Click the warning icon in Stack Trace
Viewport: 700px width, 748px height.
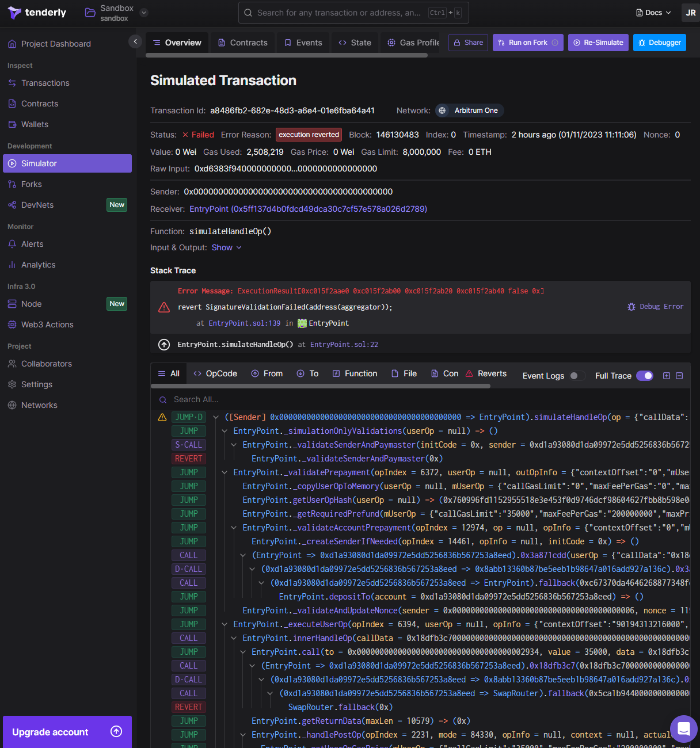pos(164,307)
